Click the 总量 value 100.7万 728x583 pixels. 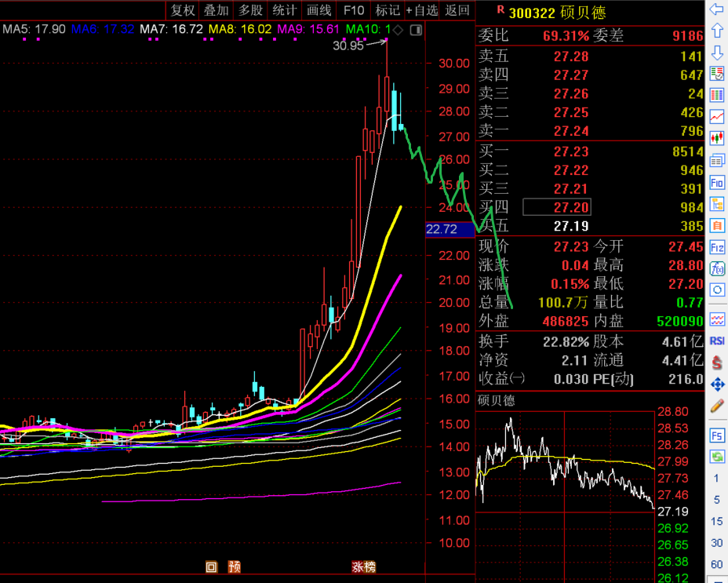[562, 302]
